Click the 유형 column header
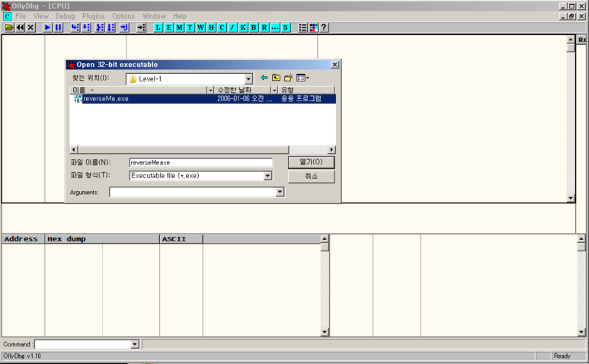 pos(306,90)
